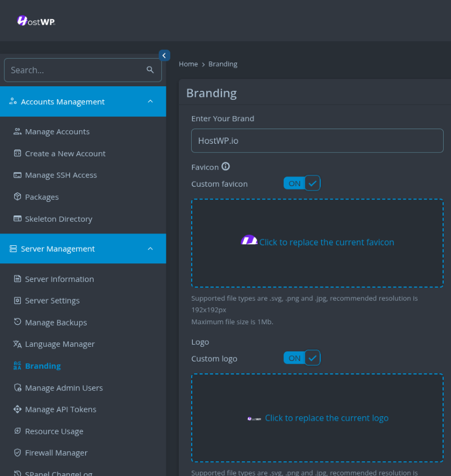The height and width of the screenshot is (476, 451).
Task: Select the Skeleton Directory icon
Action: coord(17,219)
